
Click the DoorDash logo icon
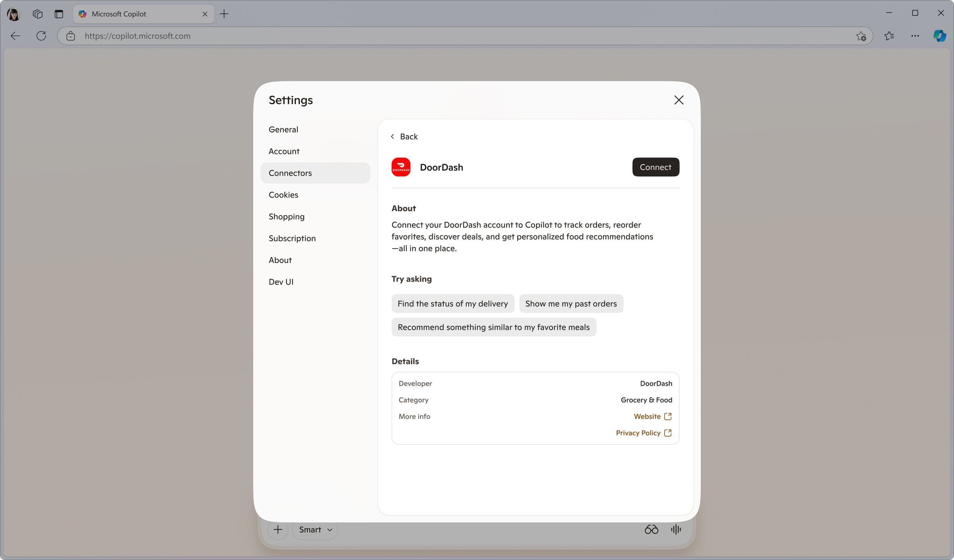(x=401, y=167)
